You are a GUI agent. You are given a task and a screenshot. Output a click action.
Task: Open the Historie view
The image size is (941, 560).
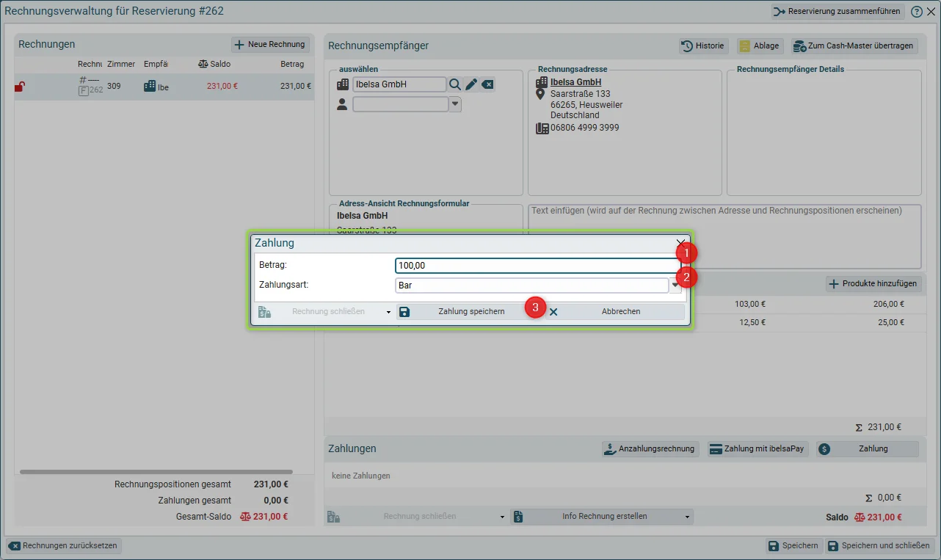click(703, 46)
